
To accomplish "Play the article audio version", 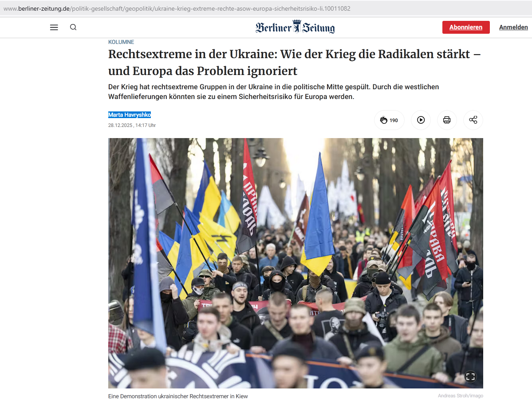I will (421, 120).
